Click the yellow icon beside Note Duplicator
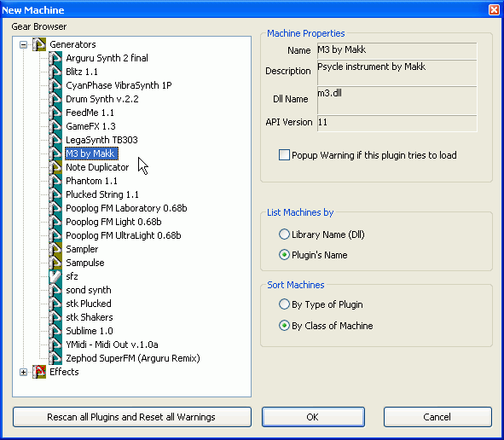 click(x=55, y=167)
